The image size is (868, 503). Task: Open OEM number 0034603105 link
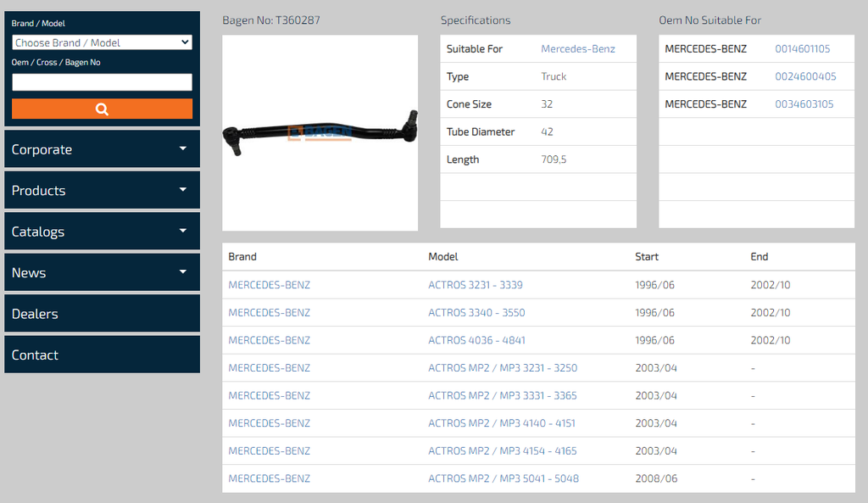[x=804, y=104]
